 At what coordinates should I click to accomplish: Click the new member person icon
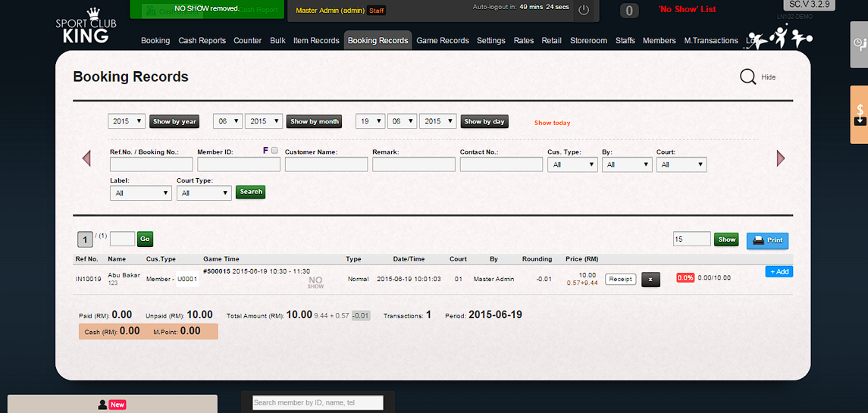103,405
